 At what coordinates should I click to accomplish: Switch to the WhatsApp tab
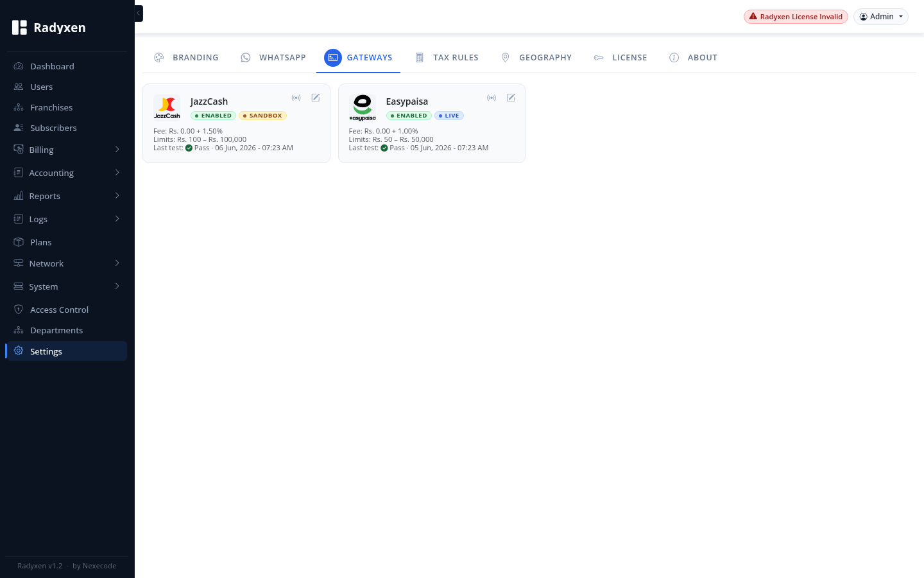(273, 58)
